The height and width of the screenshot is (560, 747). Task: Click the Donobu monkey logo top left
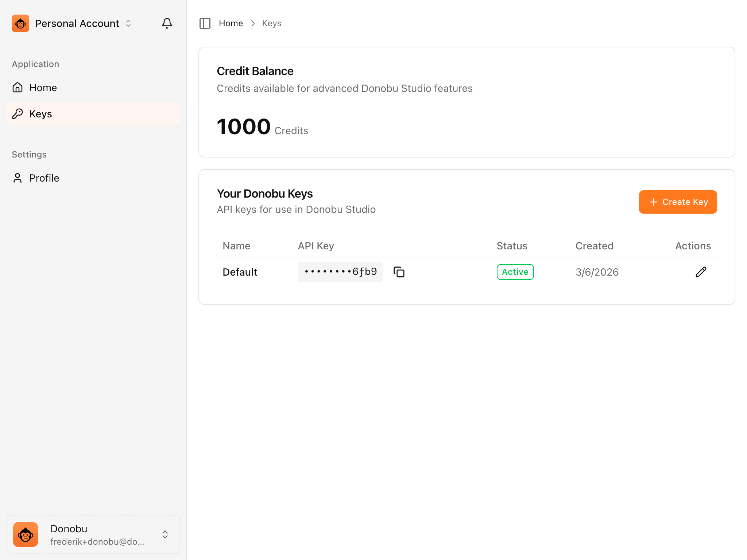pyautogui.click(x=20, y=23)
